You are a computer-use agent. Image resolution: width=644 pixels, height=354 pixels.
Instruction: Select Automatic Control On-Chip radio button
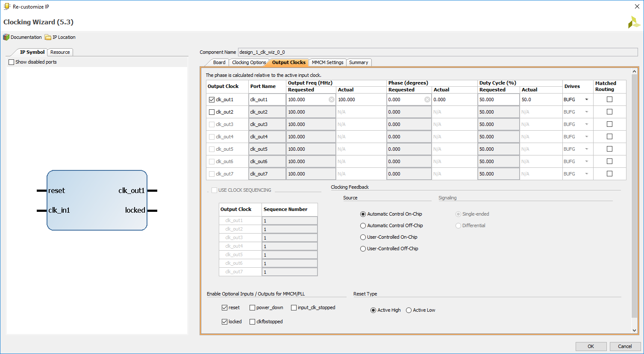click(x=363, y=214)
